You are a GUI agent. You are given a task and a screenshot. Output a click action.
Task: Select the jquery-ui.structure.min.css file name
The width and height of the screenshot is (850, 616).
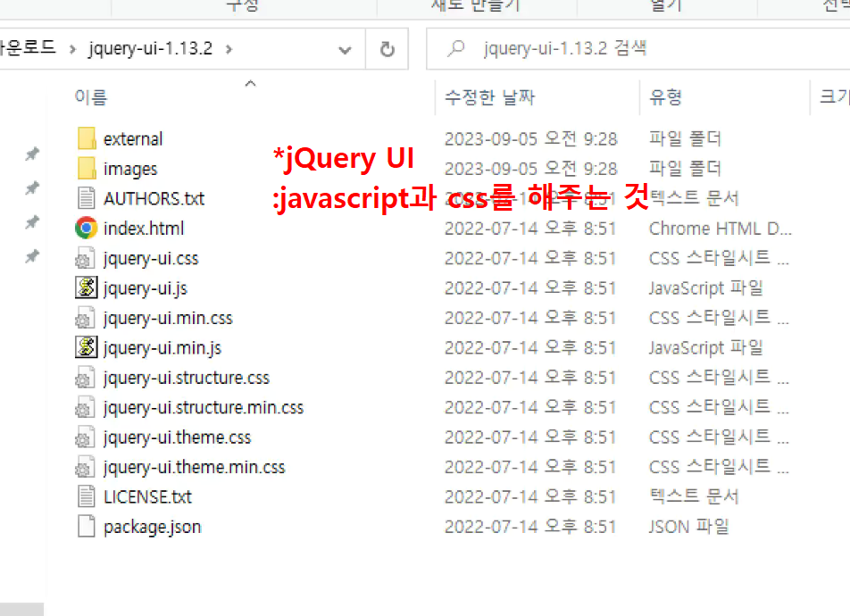pyautogui.click(x=204, y=408)
